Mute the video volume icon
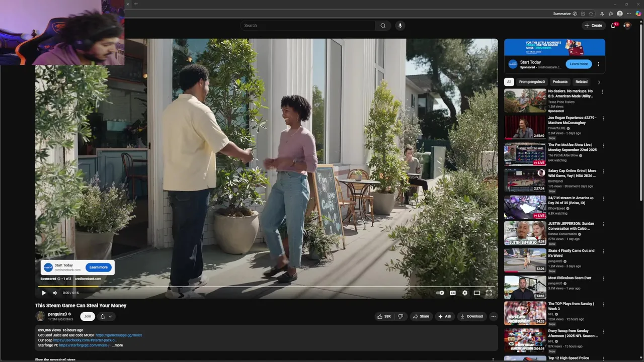 coord(55,293)
